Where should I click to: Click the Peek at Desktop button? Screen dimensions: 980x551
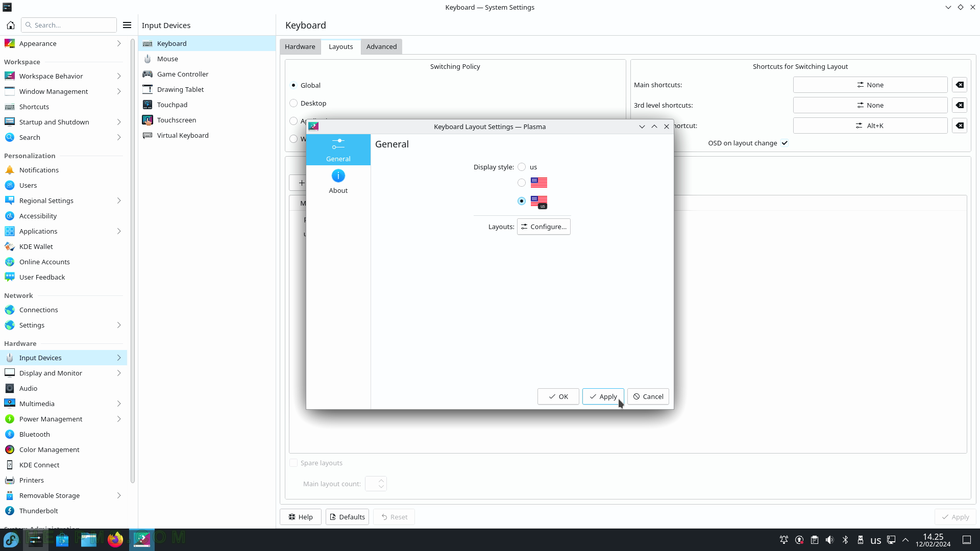point(967,540)
